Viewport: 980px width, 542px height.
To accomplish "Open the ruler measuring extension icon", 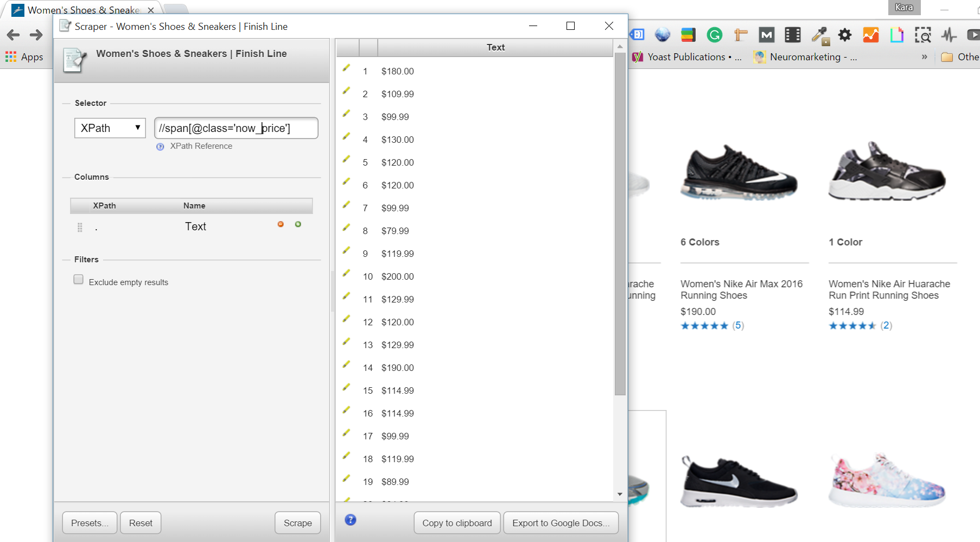I will [741, 35].
